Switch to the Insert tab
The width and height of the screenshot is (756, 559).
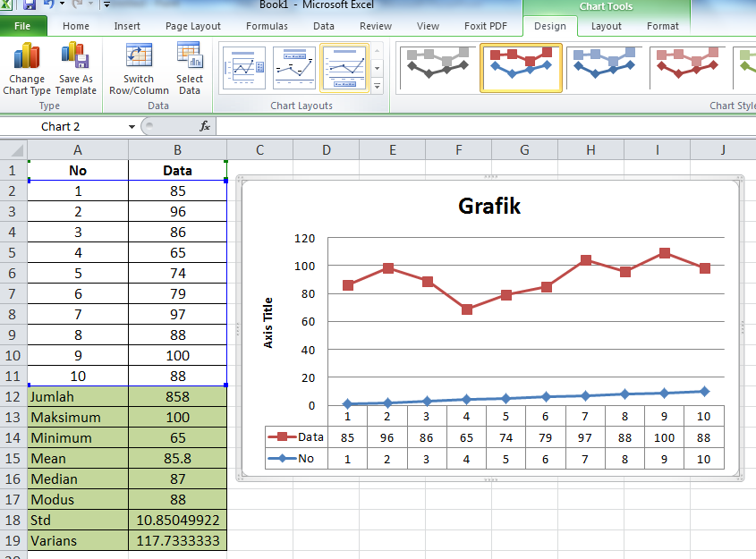(127, 26)
